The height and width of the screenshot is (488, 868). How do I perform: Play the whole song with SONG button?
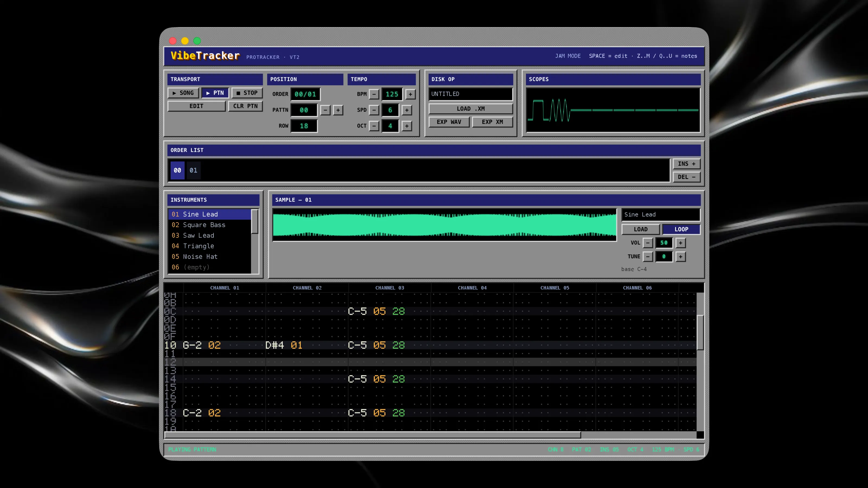[183, 93]
